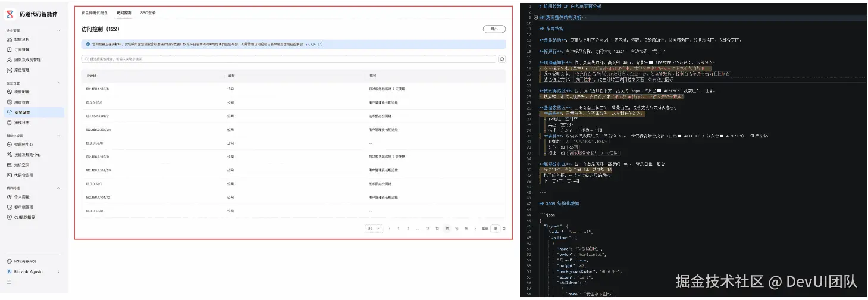Open 知识空间 via its sidebar icon
The height and width of the screenshot is (300, 868).
[9, 164]
